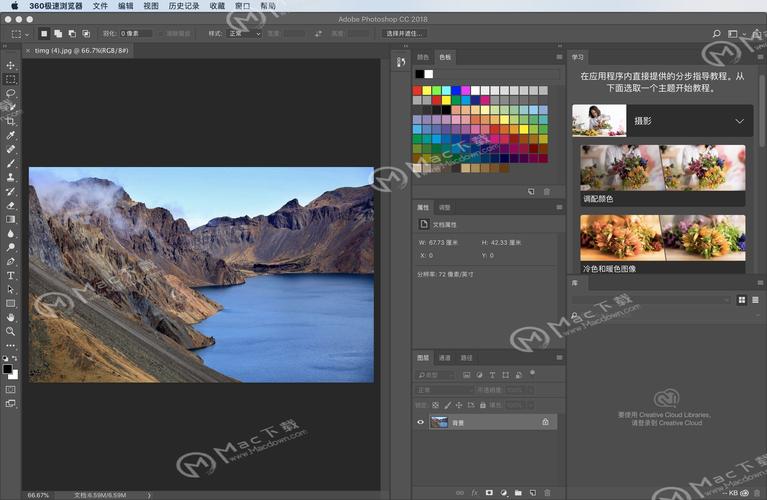Select the Lasso tool
This screenshot has width=767, height=500.
tap(11, 93)
